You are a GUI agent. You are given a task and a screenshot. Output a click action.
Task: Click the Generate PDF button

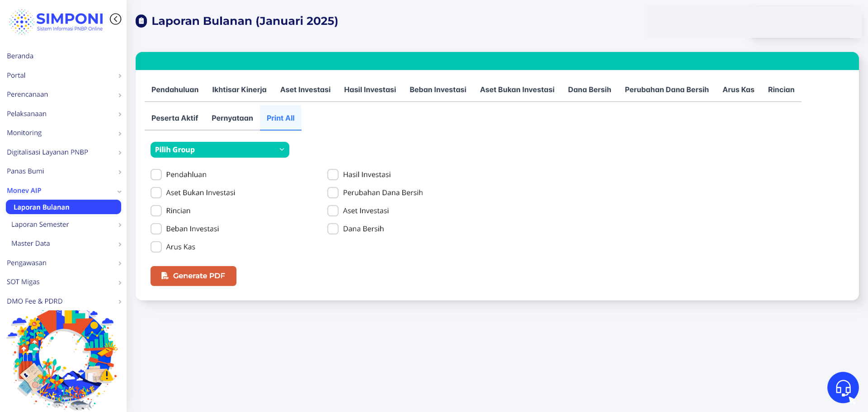(193, 276)
